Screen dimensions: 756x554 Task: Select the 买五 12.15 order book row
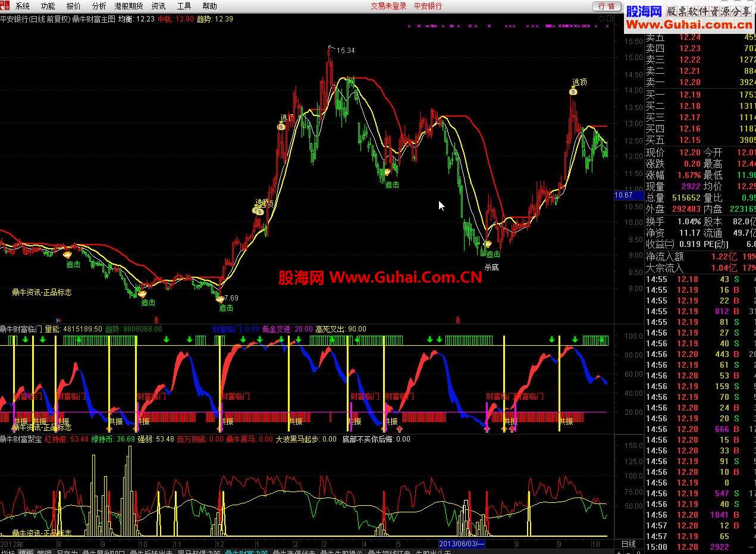tap(701, 140)
